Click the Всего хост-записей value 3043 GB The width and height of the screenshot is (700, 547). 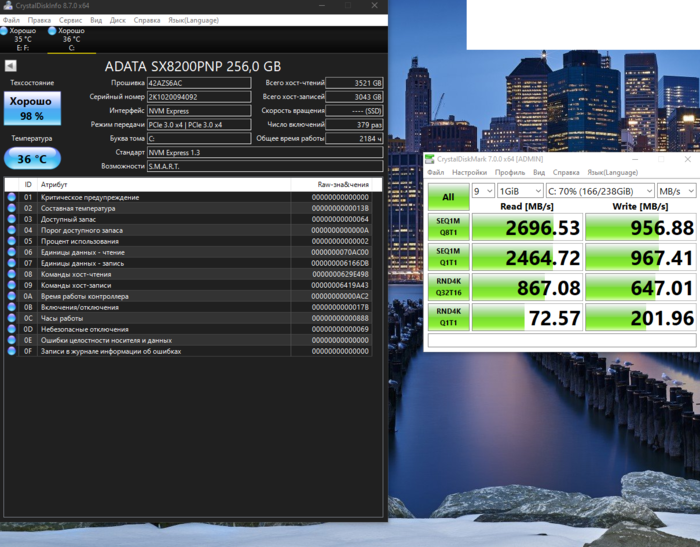click(x=354, y=97)
